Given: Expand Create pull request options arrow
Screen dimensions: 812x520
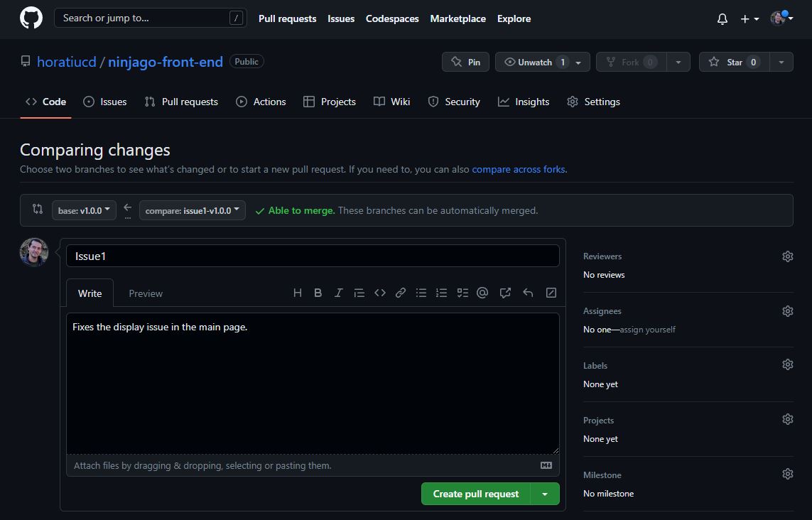Looking at the screenshot, I should coord(545,494).
